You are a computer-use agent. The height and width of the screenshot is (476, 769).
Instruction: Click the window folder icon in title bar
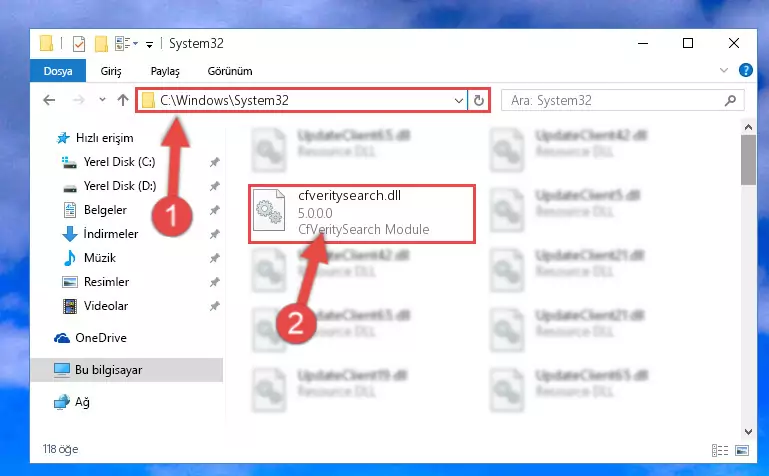(46, 43)
